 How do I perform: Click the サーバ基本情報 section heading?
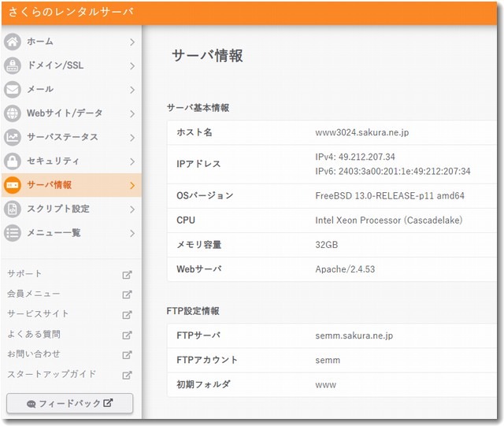tap(198, 108)
